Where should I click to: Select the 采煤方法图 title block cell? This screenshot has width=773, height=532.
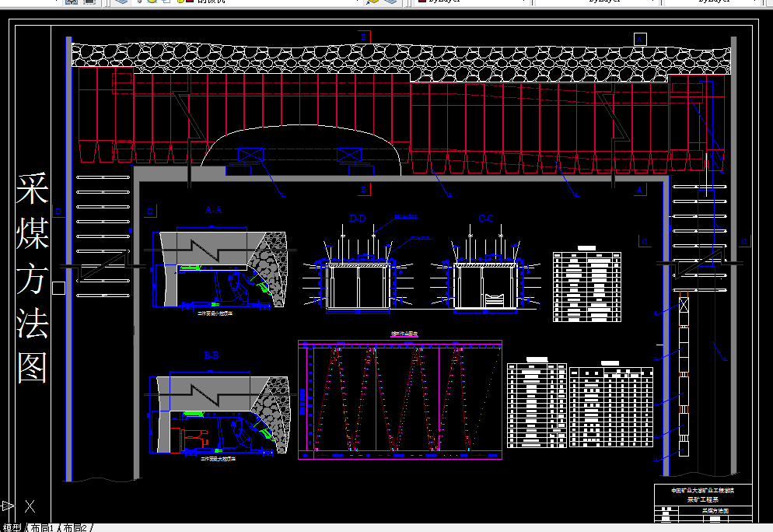click(715, 511)
